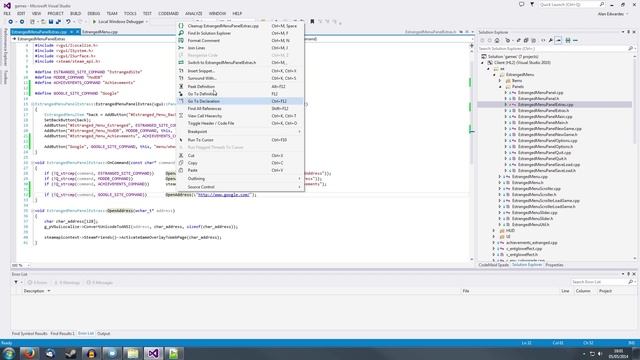Toggle Show All Files in Solution Explorer
The width and height of the screenshot is (640, 360).
click(533, 40)
